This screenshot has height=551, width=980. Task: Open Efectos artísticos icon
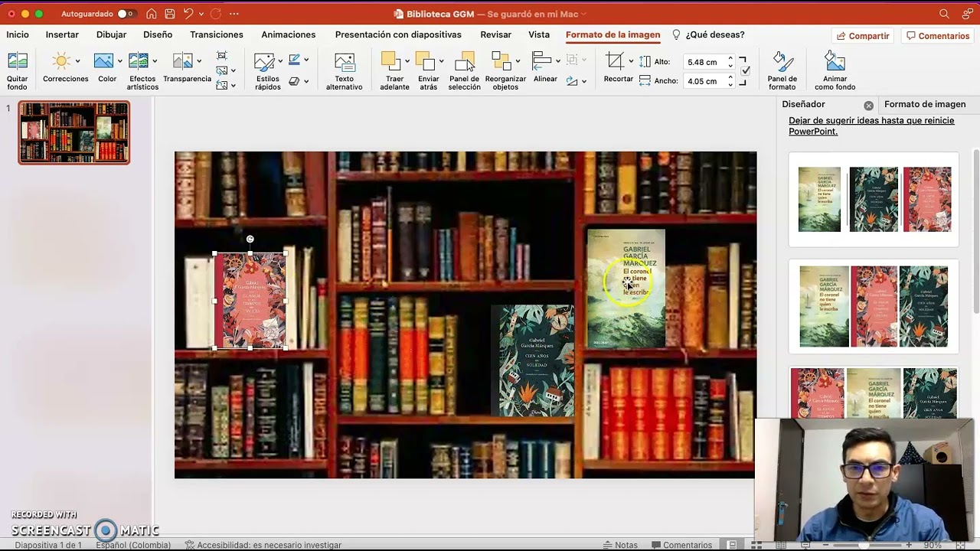point(139,61)
